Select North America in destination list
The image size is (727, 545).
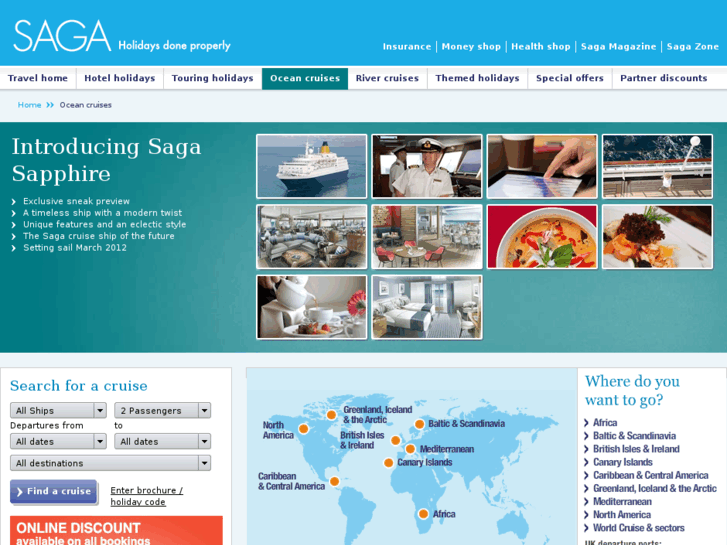[622, 515]
